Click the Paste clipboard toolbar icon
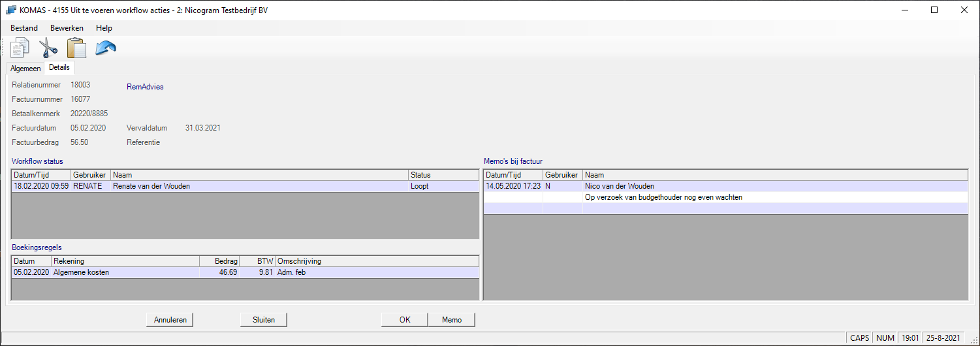This screenshot has width=980, height=346. pos(76,48)
